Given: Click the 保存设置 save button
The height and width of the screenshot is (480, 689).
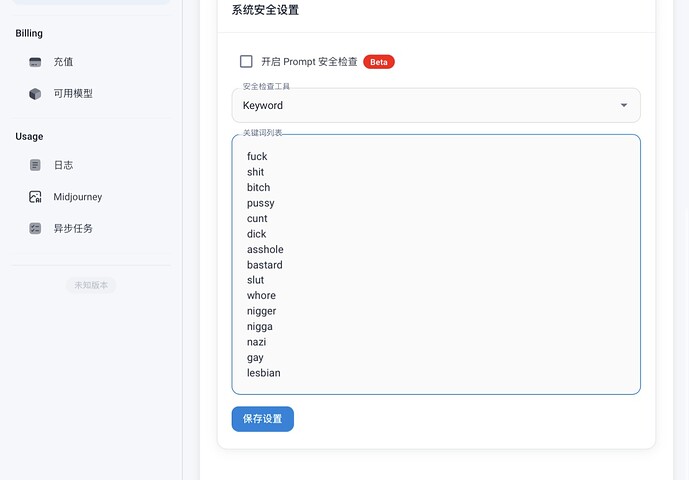Looking at the screenshot, I should 263,419.
